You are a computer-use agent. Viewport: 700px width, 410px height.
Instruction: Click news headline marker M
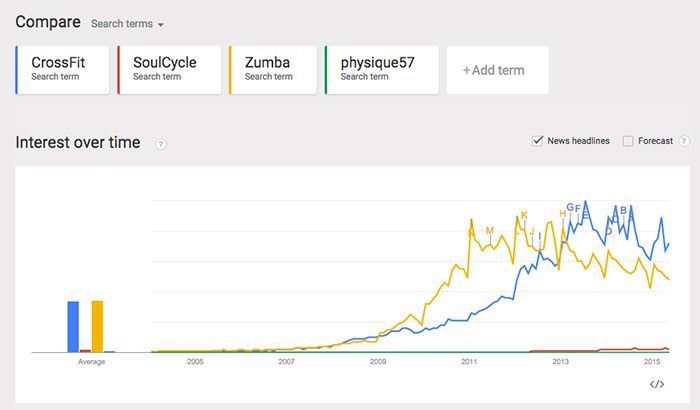490,231
